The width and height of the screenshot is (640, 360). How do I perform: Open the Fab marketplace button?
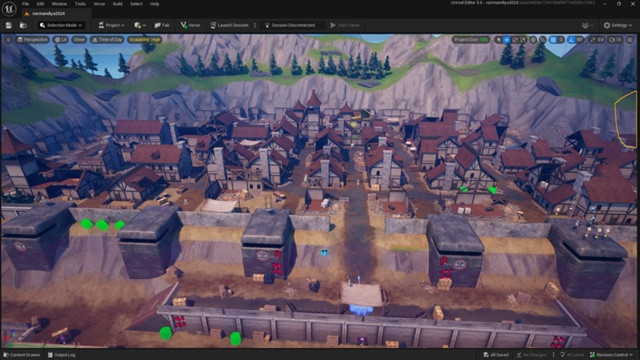point(162,25)
